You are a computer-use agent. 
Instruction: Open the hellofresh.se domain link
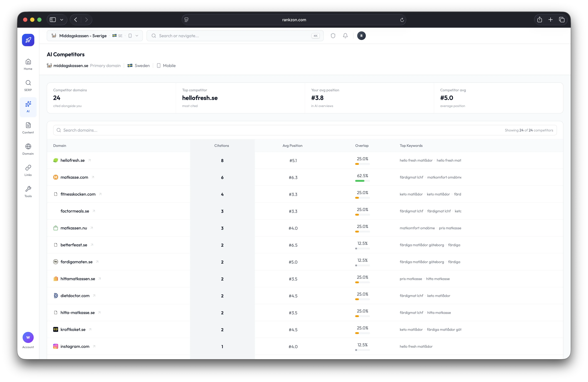click(73, 160)
